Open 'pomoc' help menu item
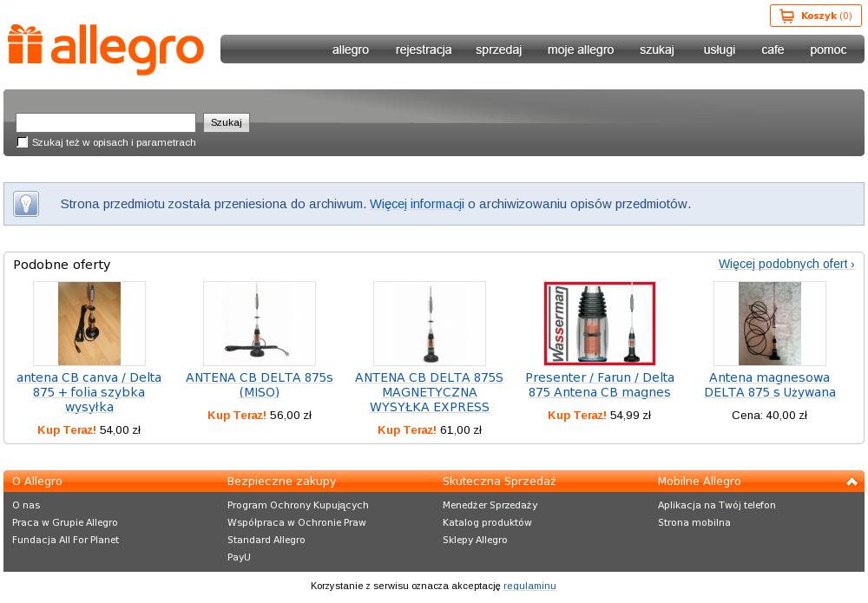Screen dimensions: 868x603 click(828, 49)
